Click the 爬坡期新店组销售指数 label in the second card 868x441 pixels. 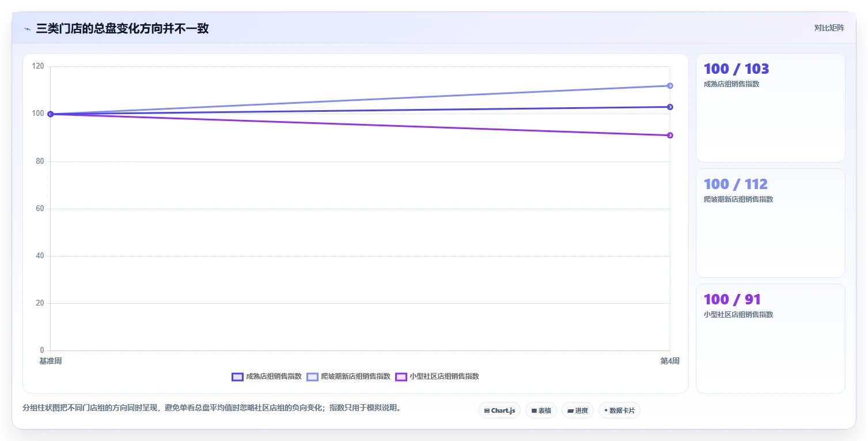click(x=738, y=199)
